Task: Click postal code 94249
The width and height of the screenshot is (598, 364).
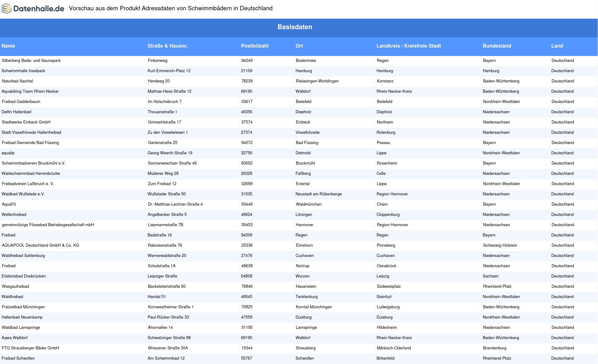Action: coord(247,61)
